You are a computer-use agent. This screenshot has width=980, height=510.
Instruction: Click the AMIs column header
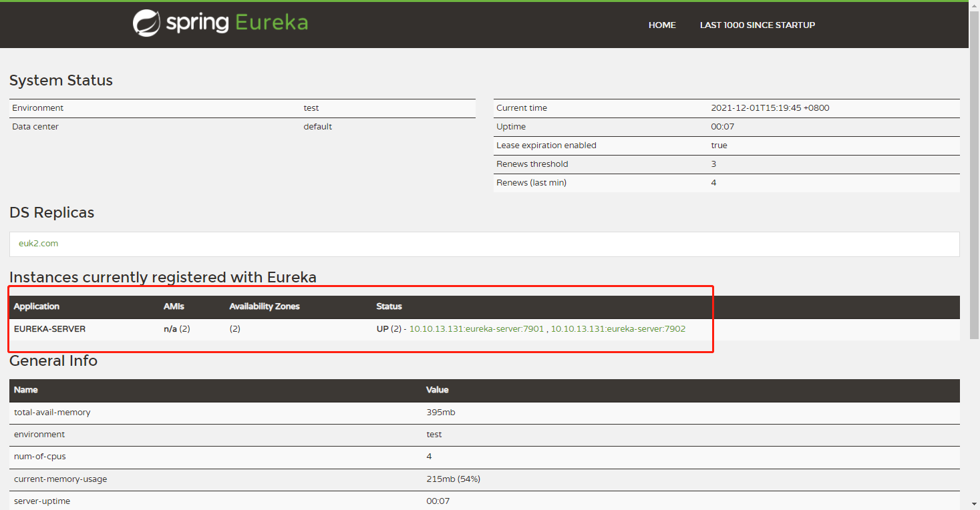[174, 306]
